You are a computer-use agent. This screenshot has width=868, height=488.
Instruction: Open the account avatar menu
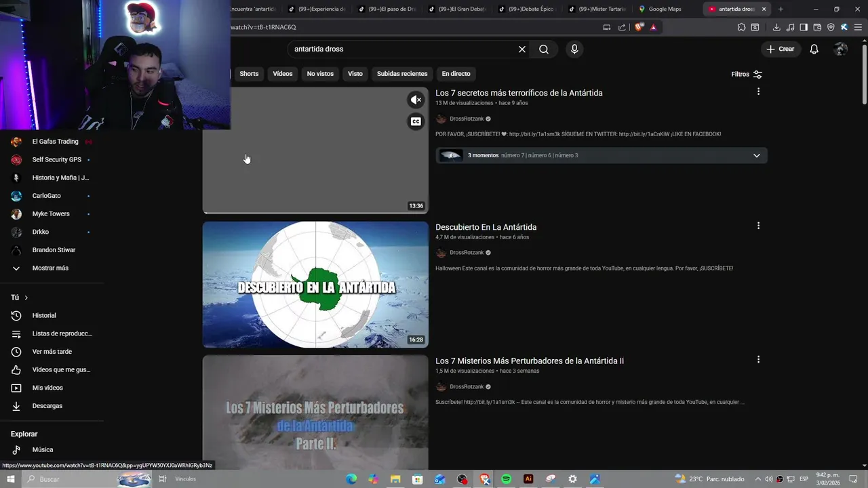841,49
